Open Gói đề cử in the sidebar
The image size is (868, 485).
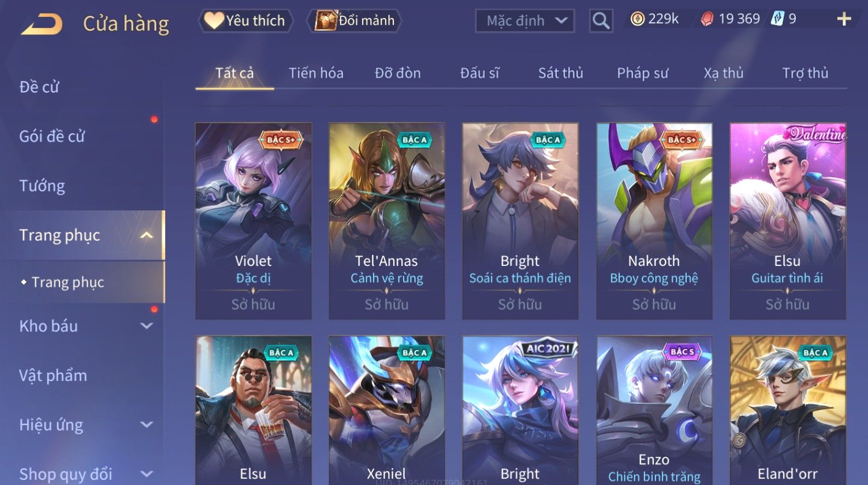[x=52, y=136]
